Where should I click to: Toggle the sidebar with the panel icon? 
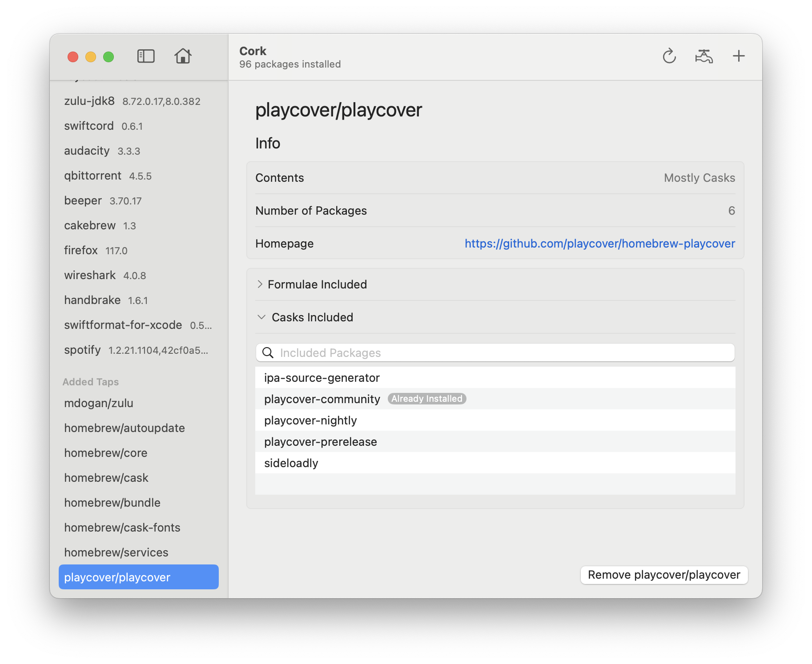(x=145, y=56)
